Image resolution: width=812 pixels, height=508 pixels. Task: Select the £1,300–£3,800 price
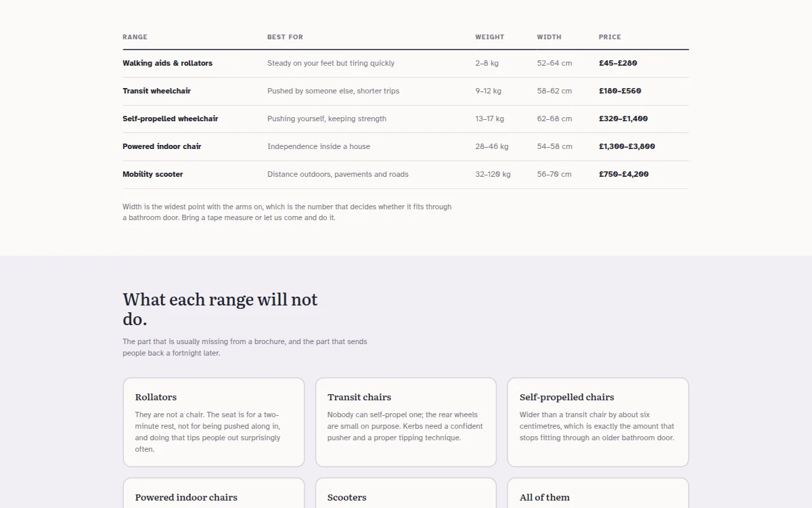[627, 146]
